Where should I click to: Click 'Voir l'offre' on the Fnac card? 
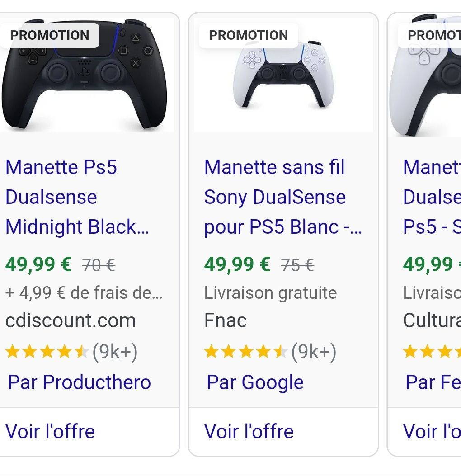249,431
